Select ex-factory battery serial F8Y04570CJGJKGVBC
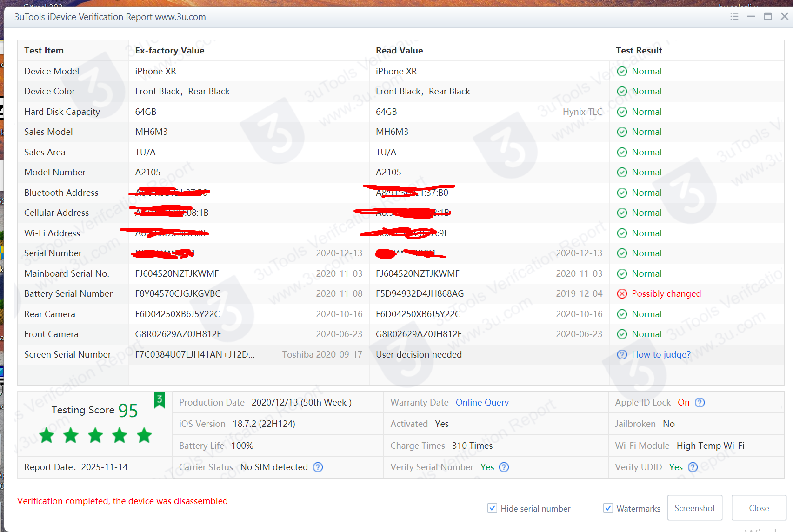Image resolution: width=793 pixels, height=532 pixels. tap(178, 294)
